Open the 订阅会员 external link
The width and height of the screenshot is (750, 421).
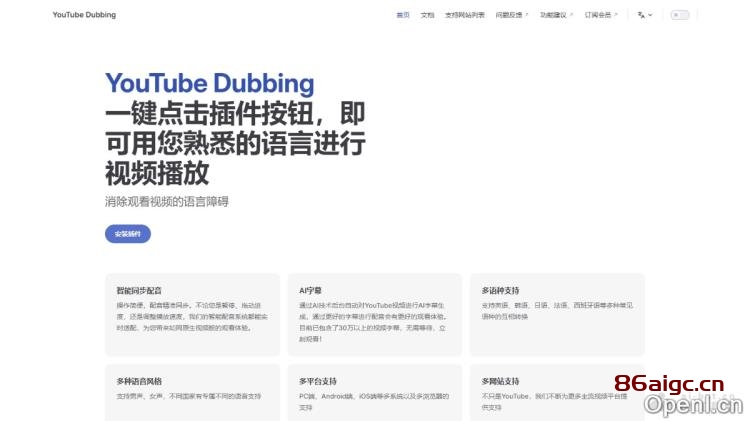pos(601,15)
